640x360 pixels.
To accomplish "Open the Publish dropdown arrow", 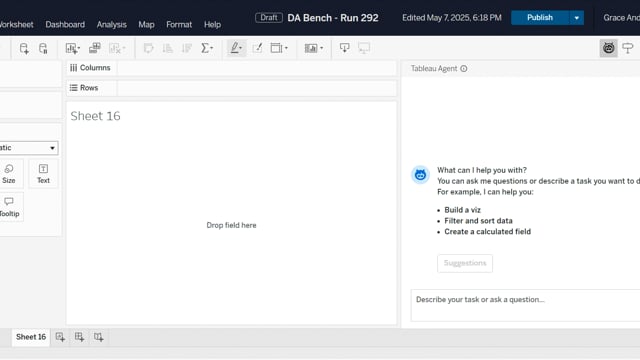I will tap(576, 18).
